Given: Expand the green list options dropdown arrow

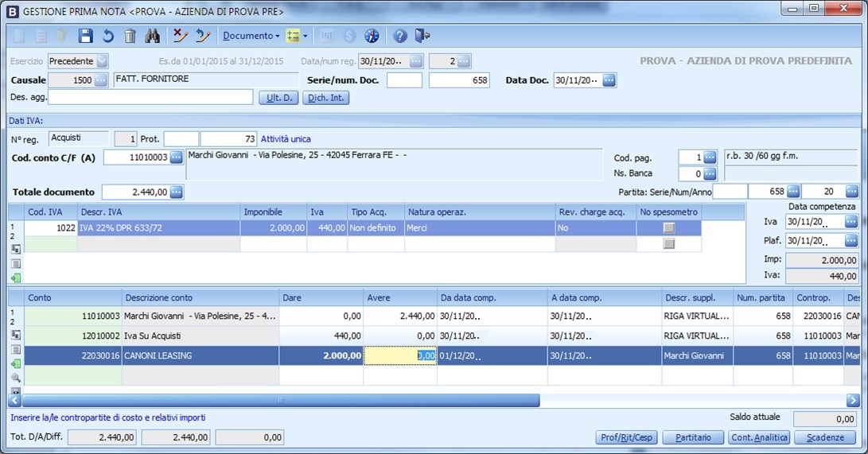Looking at the screenshot, I should 306,37.
